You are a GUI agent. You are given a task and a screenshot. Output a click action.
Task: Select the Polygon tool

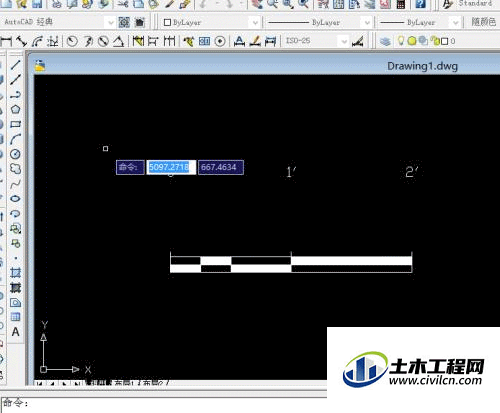tap(15, 109)
